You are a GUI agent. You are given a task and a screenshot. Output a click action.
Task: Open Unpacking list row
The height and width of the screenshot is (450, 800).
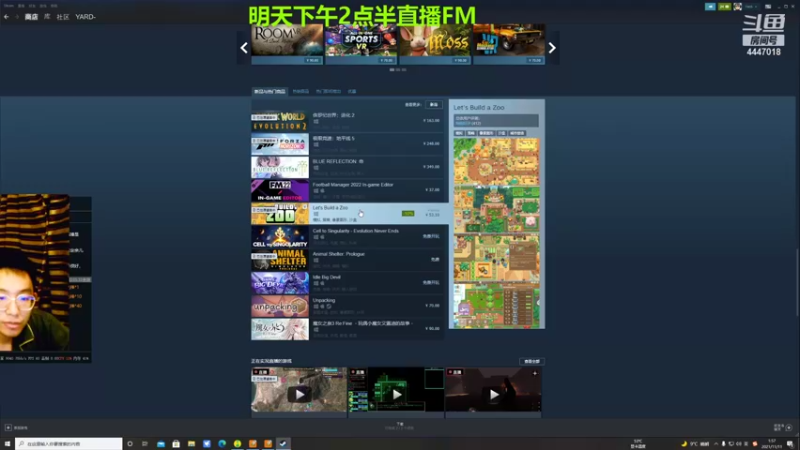point(347,306)
